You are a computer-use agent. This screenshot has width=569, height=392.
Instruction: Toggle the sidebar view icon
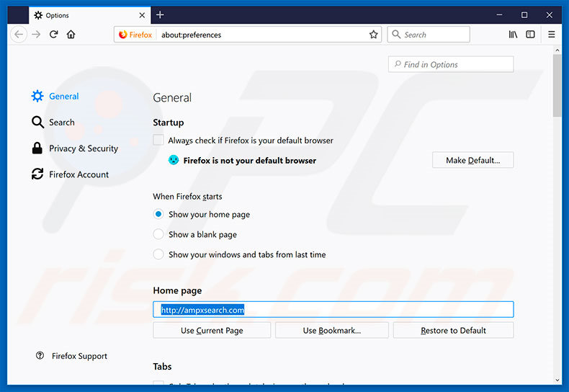tap(530, 35)
